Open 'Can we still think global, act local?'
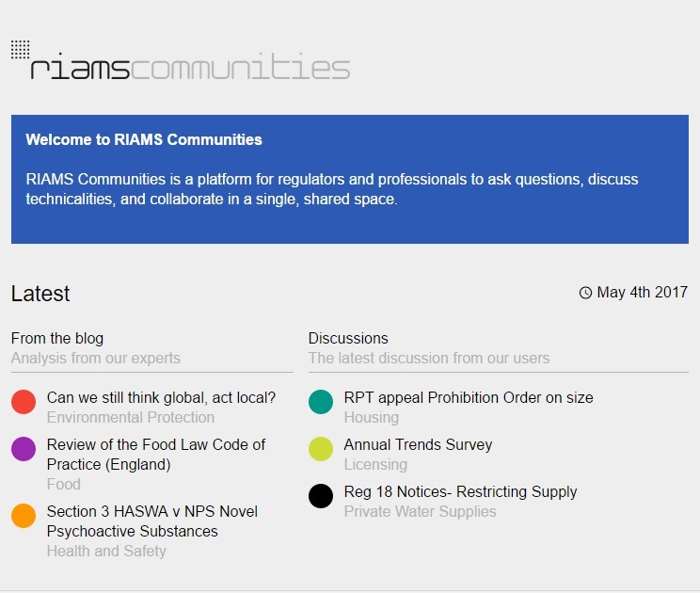Viewport: 700px width, 593px height. tap(161, 397)
